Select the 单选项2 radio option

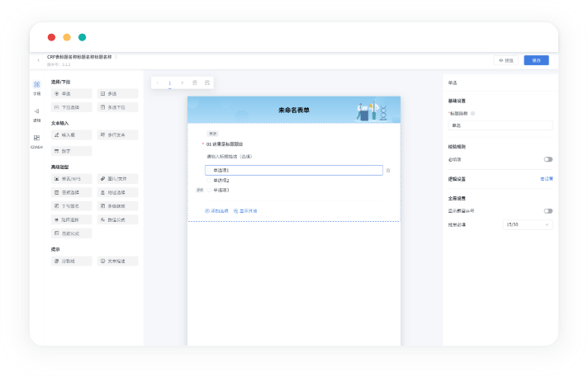pyautogui.click(x=221, y=181)
